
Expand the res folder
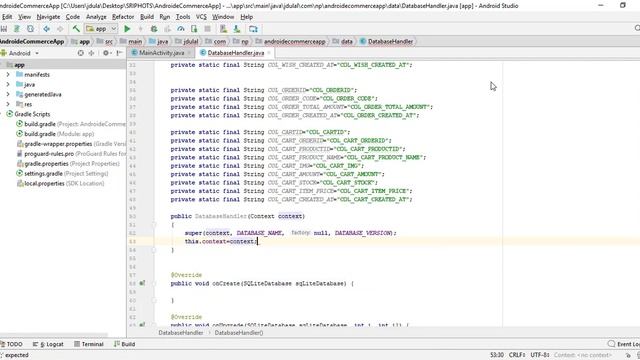8,104
